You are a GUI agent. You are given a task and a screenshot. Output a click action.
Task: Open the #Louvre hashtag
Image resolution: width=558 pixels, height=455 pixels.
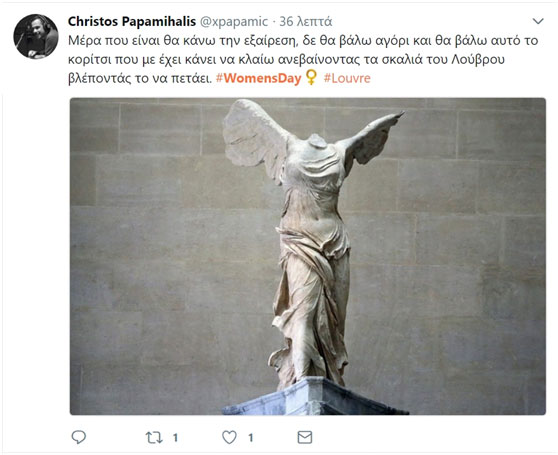347,78
